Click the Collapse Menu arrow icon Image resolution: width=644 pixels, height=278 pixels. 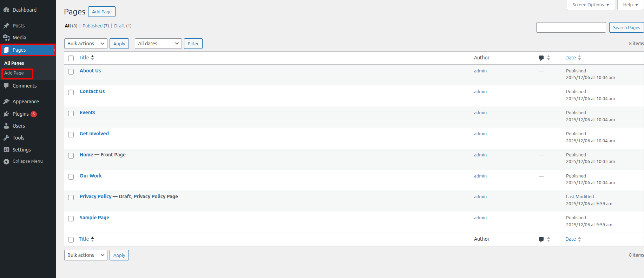pyautogui.click(x=6, y=161)
